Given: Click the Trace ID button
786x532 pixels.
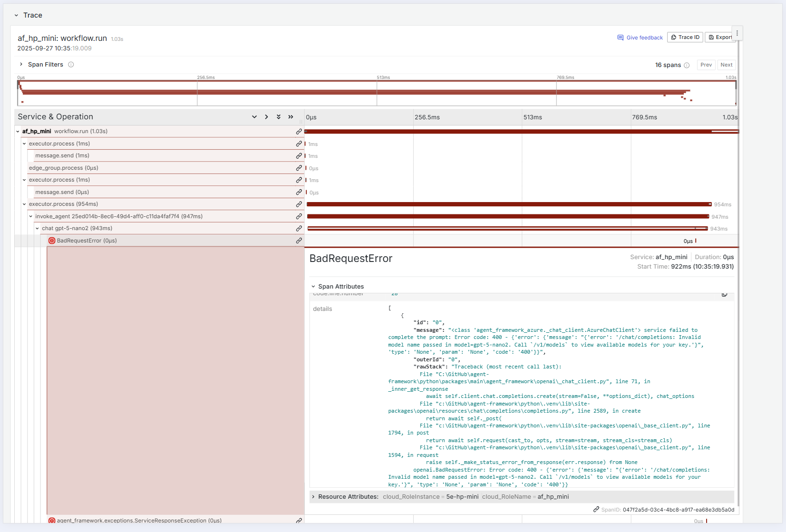Looking at the screenshot, I should point(685,37).
